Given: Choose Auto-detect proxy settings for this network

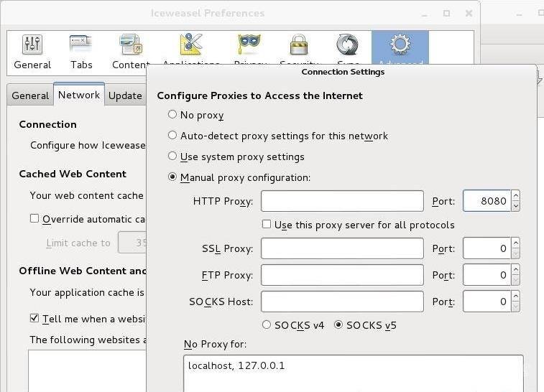Looking at the screenshot, I should tap(172, 135).
